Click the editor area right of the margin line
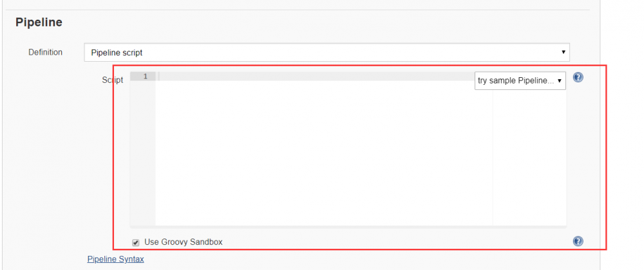 point(528,161)
